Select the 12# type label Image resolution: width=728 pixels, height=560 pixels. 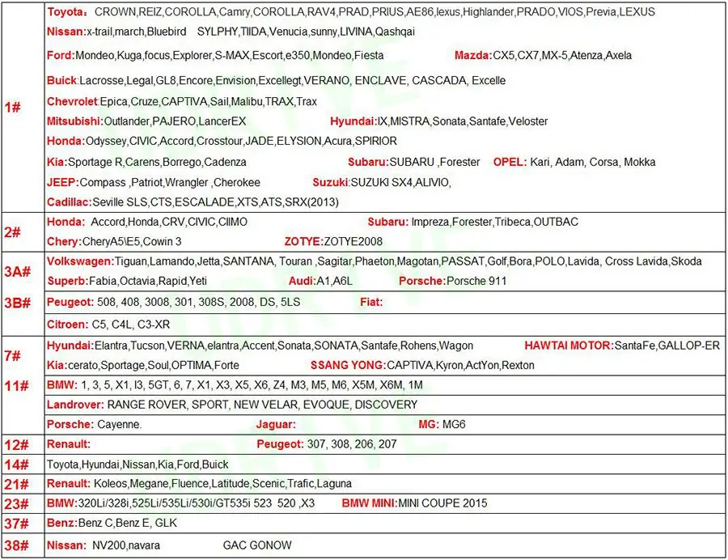tap(17, 445)
